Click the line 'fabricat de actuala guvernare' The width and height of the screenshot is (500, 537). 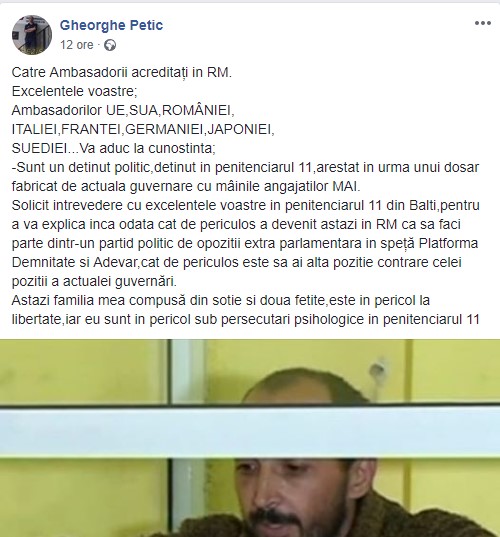pos(186,186)
